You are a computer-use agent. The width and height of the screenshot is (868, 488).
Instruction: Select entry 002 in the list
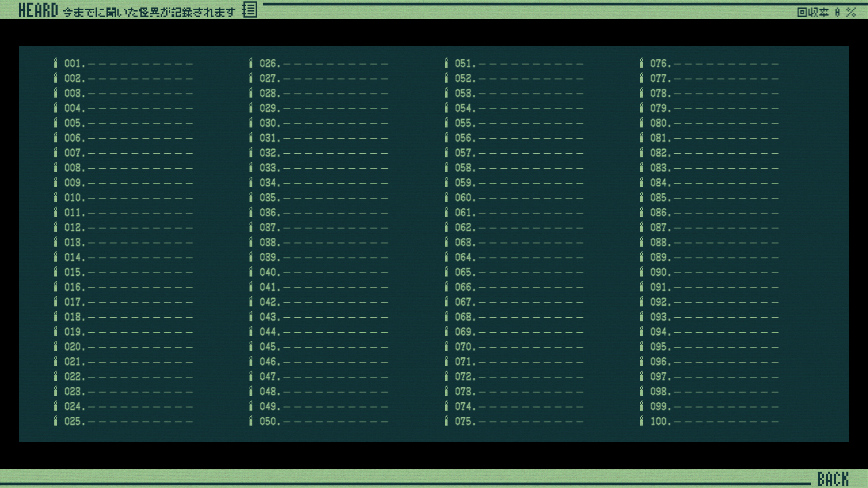pos(123,79)
